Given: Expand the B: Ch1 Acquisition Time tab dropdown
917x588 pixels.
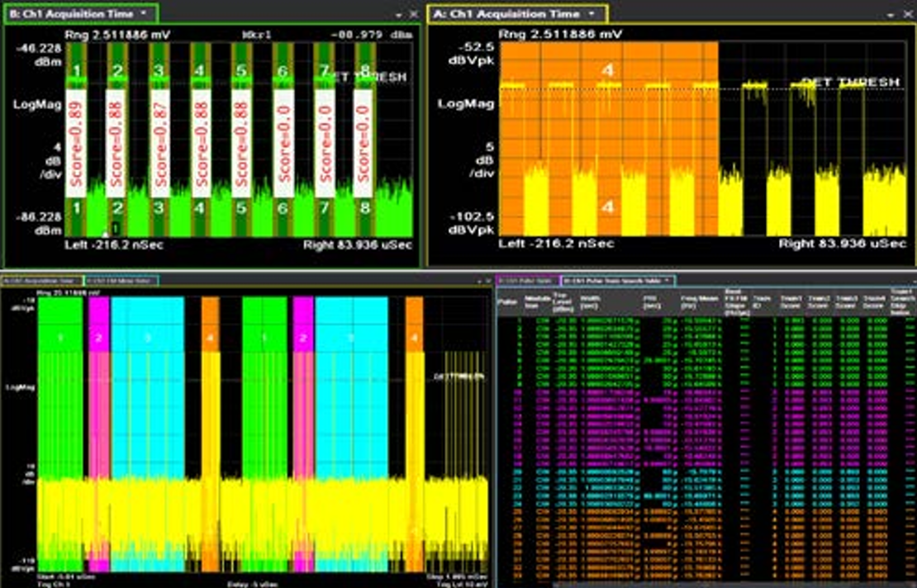Looking at the screenshot, I should click(144, 13).
